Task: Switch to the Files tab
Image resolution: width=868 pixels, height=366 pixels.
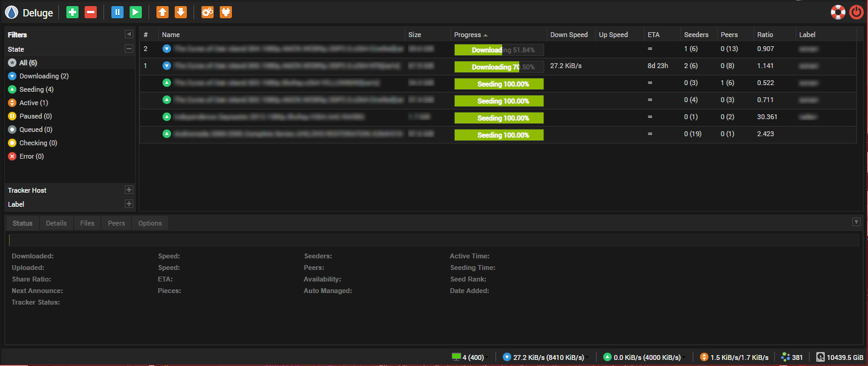Action: [87, 223]
